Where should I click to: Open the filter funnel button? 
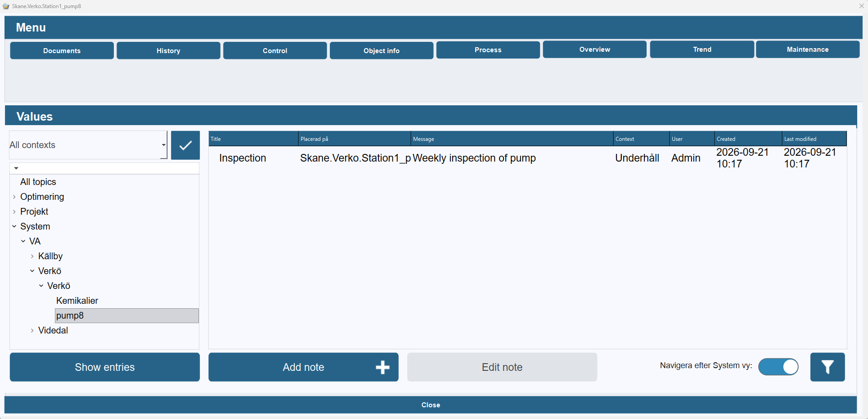click(x=828, y=367)
